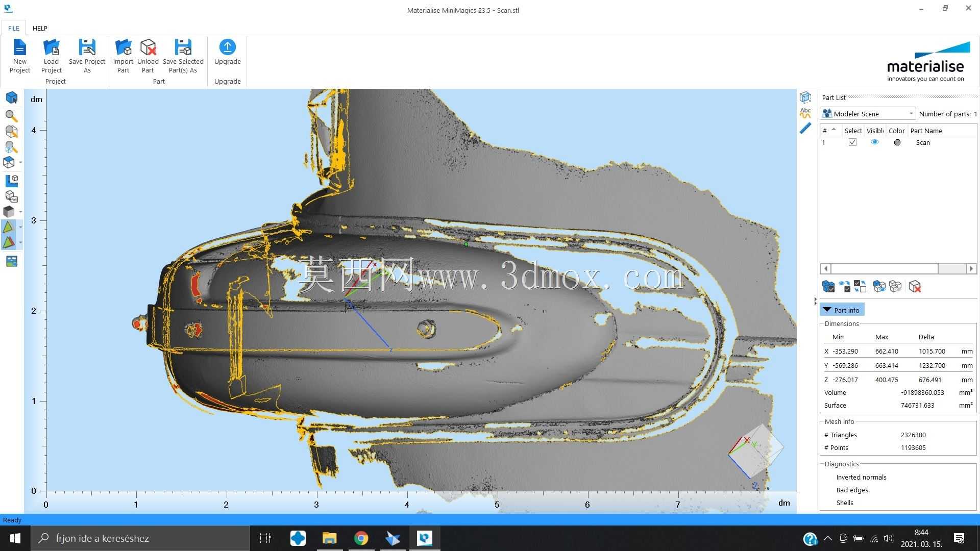
Task: Open the HELP menu tab
Action: pyautogui.click(x=40, y=28)
